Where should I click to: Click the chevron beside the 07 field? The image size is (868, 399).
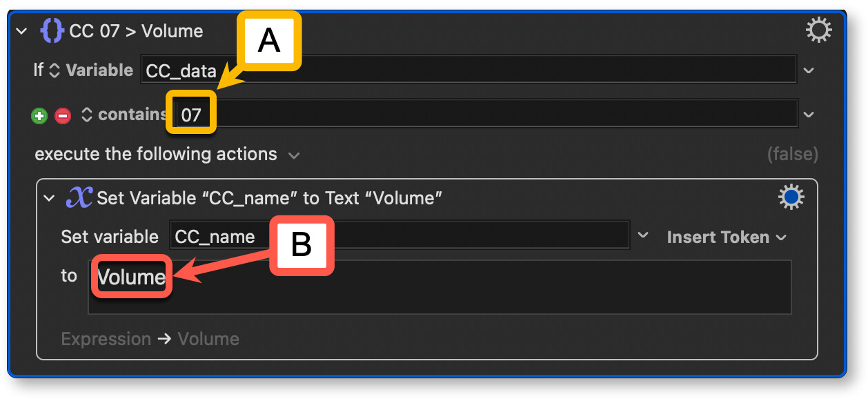pyautogui.click(x=809, y=115)
